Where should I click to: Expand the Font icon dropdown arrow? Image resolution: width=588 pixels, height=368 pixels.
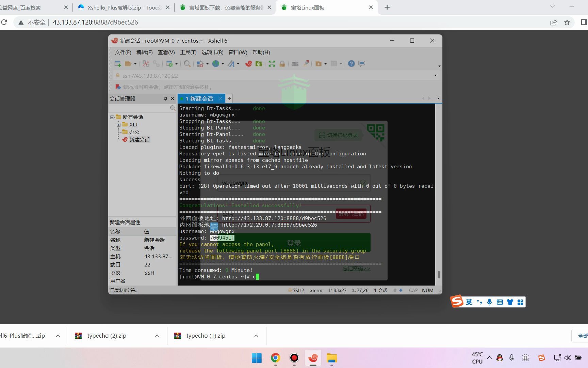point(238,64)
